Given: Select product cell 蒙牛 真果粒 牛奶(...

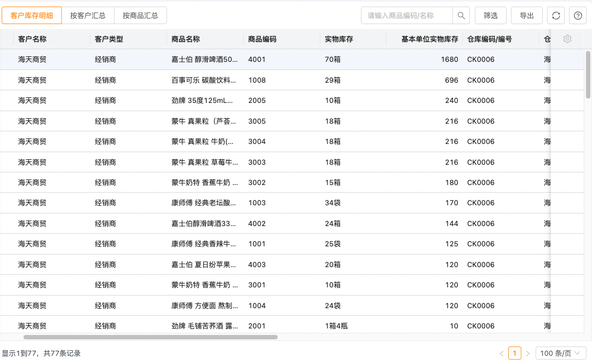Looking at the screenshot, I should point(203,141).
